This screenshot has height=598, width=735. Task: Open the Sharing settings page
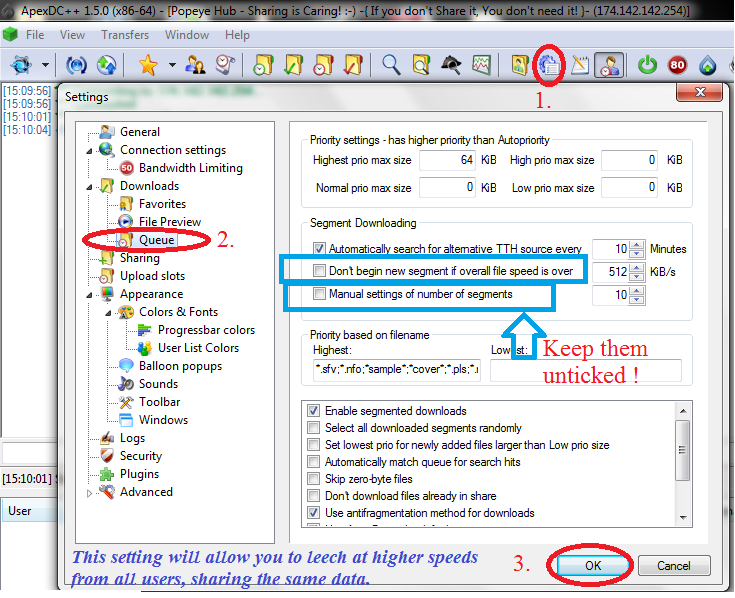[140, 258]
